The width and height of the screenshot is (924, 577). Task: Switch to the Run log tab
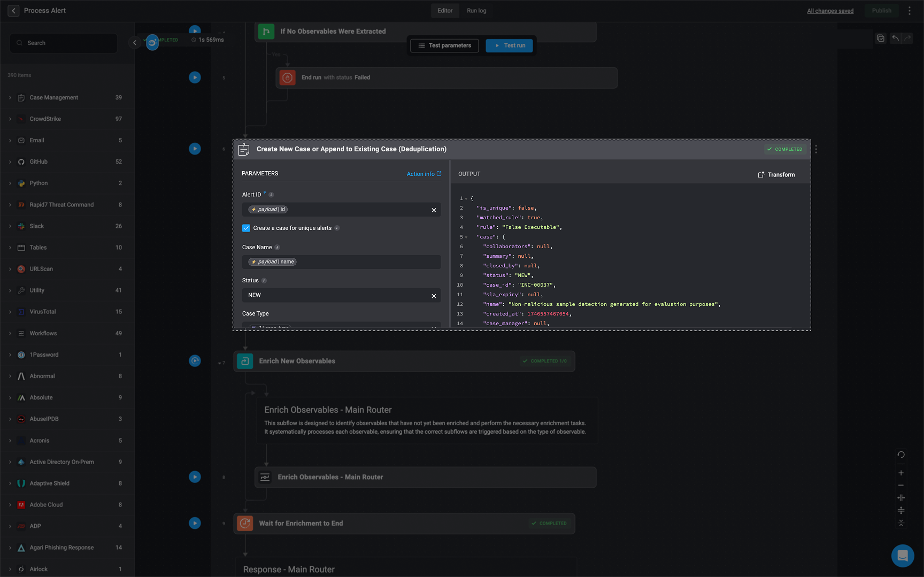(476, 11)
